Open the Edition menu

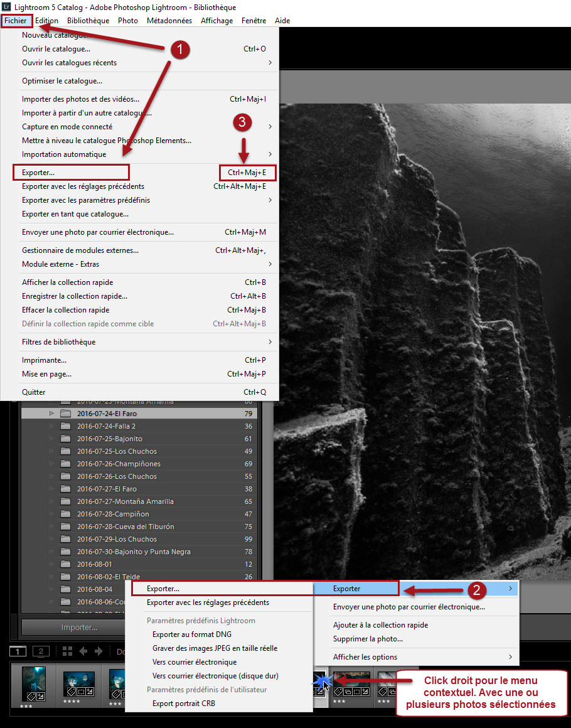click(46, 21)
